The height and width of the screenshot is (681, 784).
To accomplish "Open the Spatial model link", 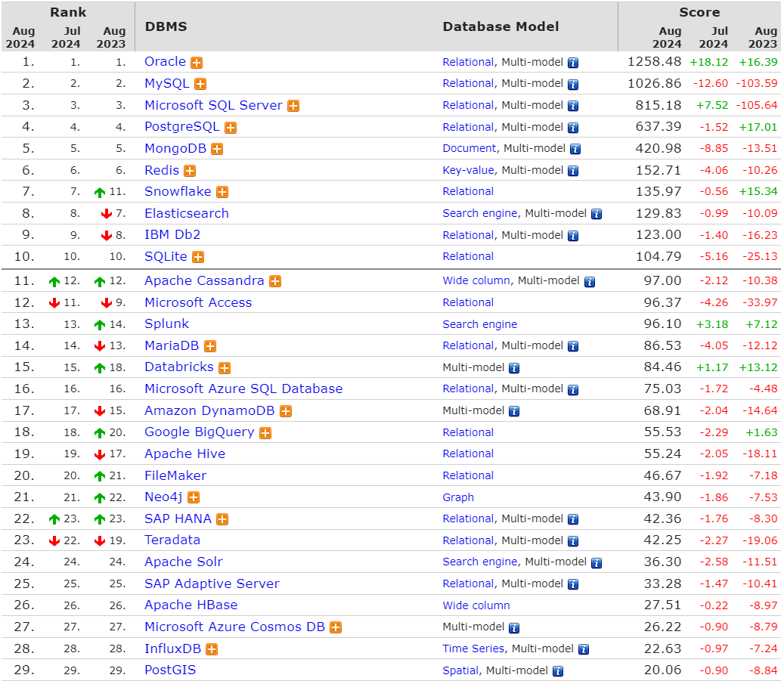I will click(460, 670).
